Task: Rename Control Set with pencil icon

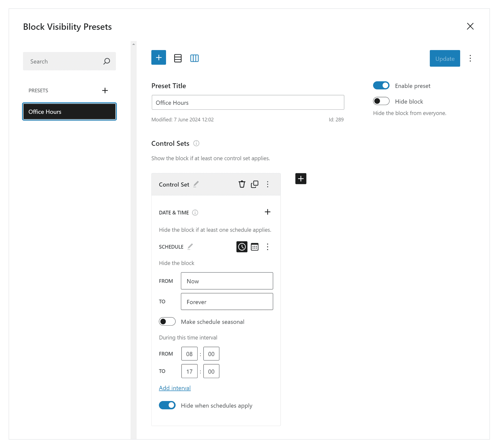Action: (196, 184)
